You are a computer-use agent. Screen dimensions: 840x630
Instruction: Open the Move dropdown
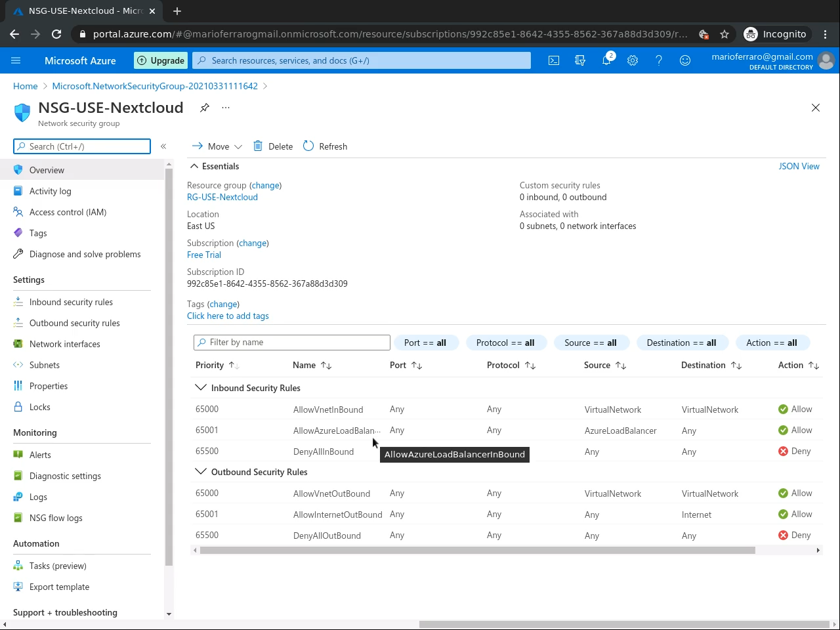[x=217, y=146]
